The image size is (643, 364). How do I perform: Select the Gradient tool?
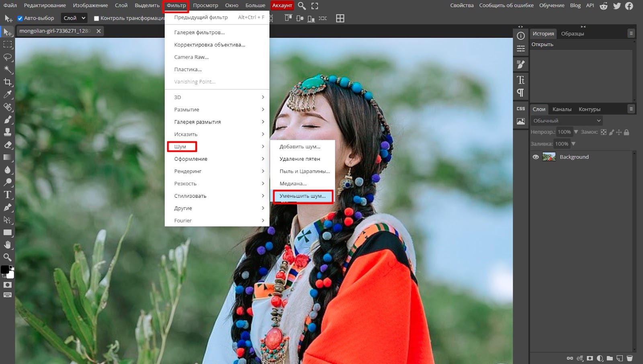(7, 157)
